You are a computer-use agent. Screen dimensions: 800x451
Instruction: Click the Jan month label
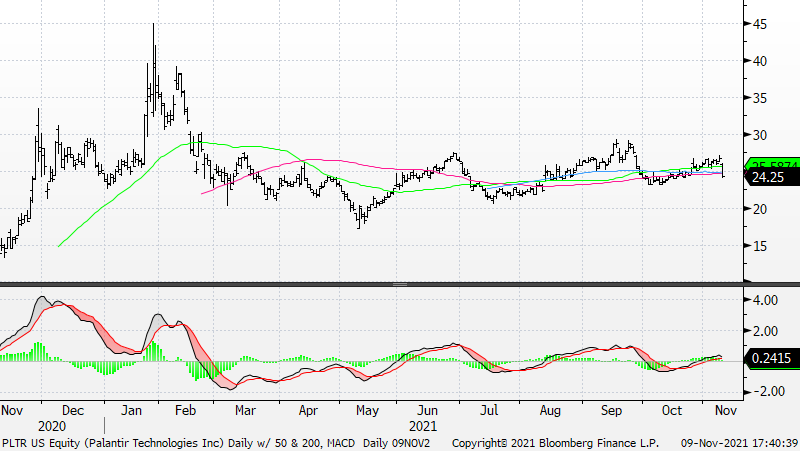click(x=131, y=411)
